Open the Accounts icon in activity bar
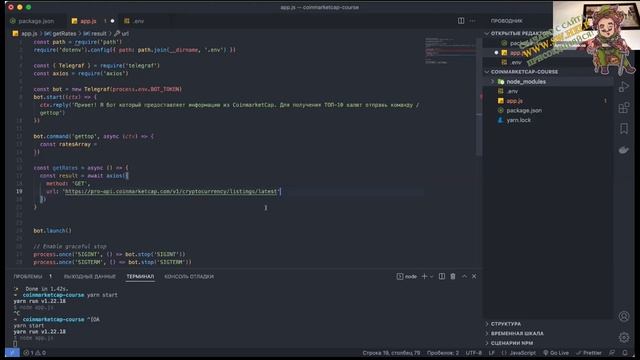640x360 pixels. [624, 316]
